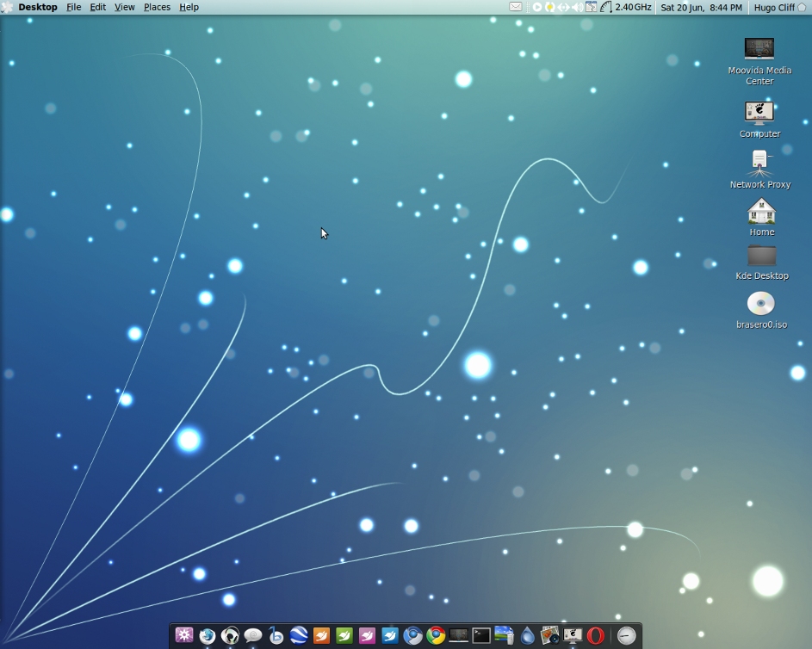Select the brasero0.iso disc image
Image resolution: width=812 pixels, height=649 pixels.
pyautogui.click(x=761, y=310)
